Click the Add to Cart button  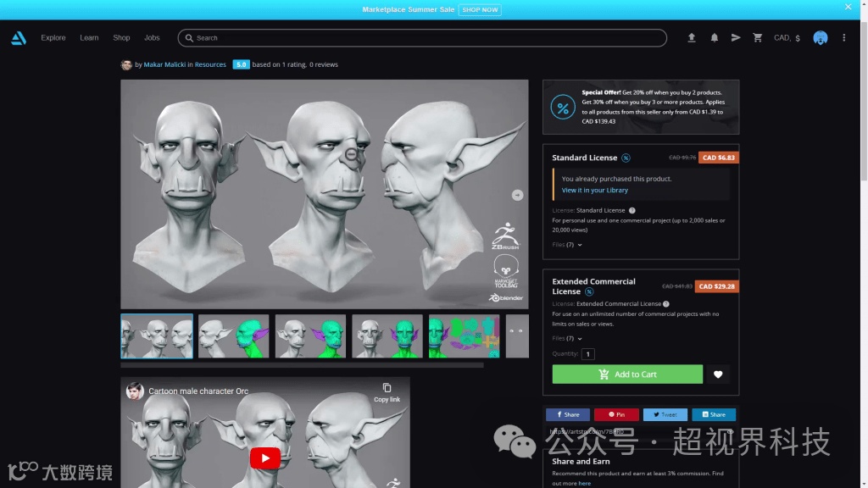(x=627, y=374)
